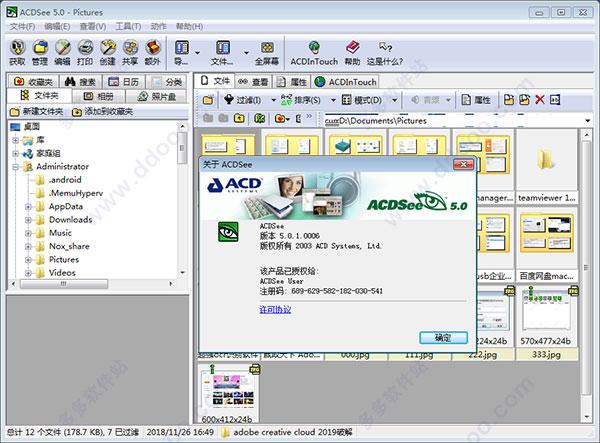Click the 确定 button in About dialog
The width and height of the screenshot is (600, 443).
point(443,337)
